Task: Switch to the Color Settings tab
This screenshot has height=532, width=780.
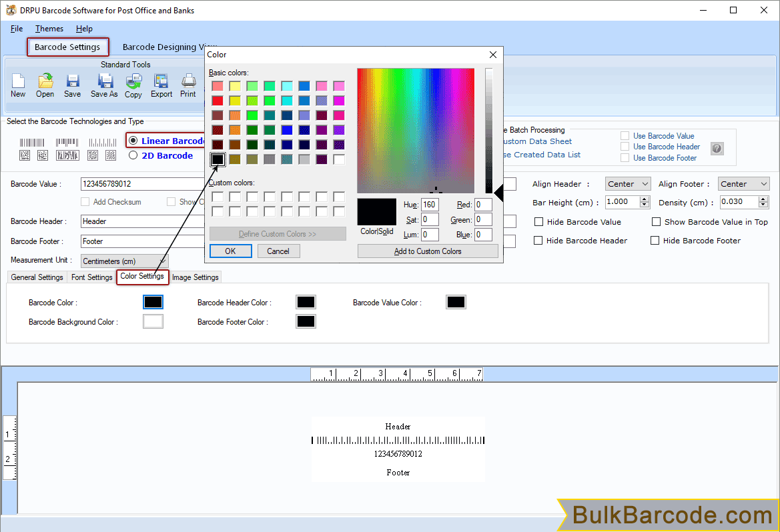Action: click(x=142, y=277)
